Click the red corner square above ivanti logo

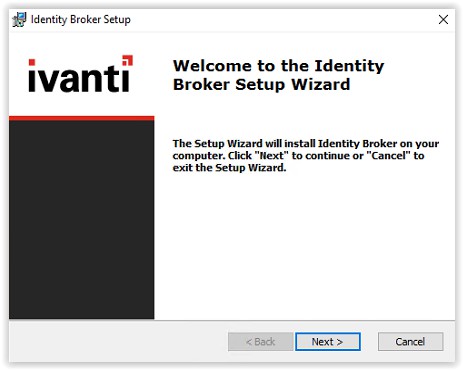[x=127, y=60]
